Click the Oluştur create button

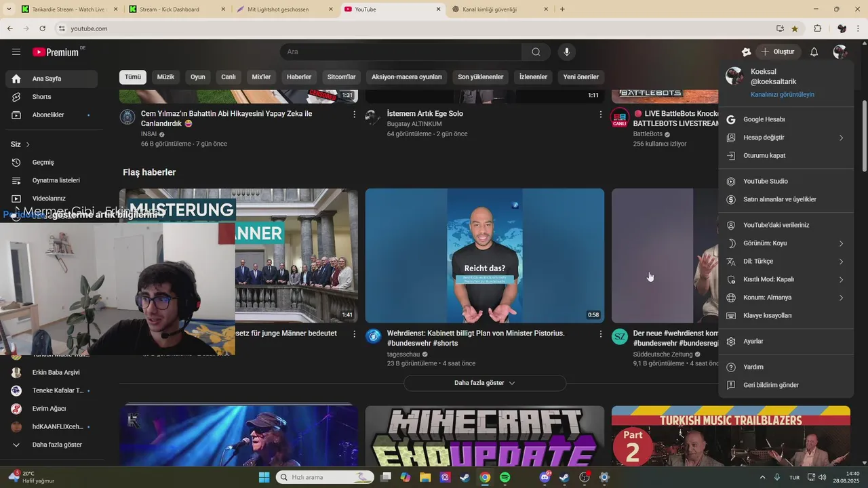(777, 52)
